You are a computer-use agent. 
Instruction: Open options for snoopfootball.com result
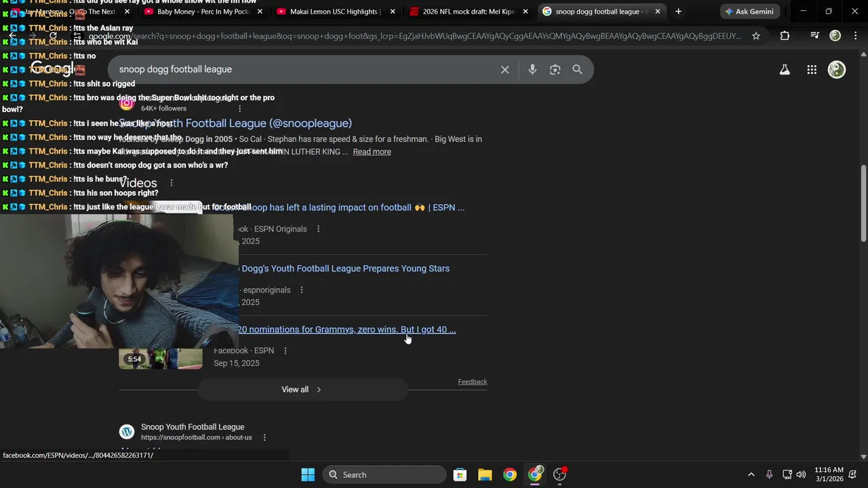[x=264, y=438]
